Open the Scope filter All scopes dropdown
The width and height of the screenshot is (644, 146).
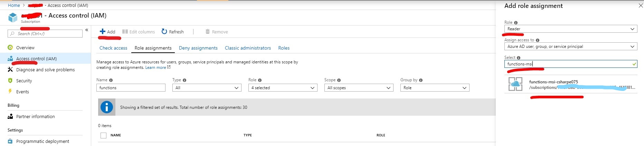pyautogui.click(x=359, y=88)
